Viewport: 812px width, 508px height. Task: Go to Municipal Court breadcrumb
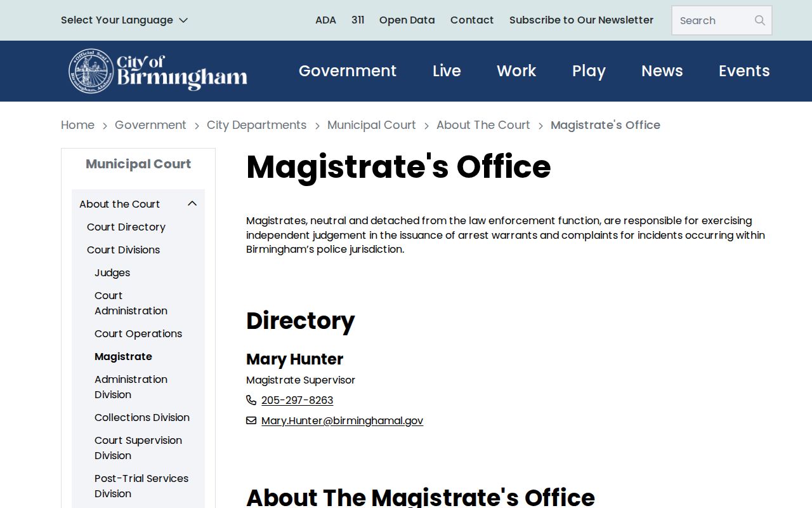pyautogui.click(x=372, y=125)
